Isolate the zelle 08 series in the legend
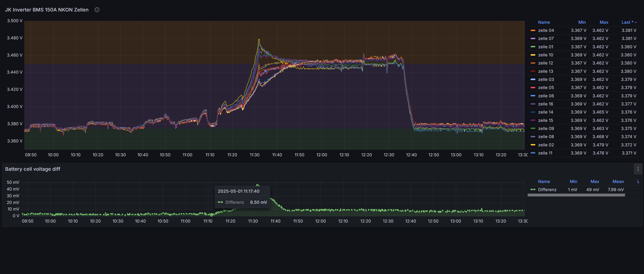 point(546,137)
